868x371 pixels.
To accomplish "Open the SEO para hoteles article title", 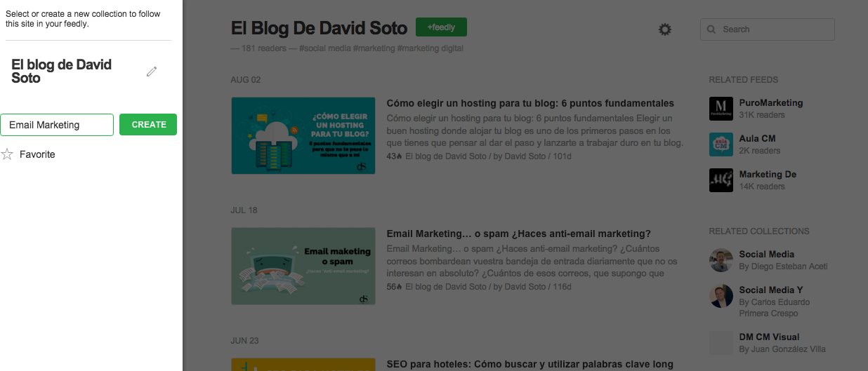I will 530,364.
